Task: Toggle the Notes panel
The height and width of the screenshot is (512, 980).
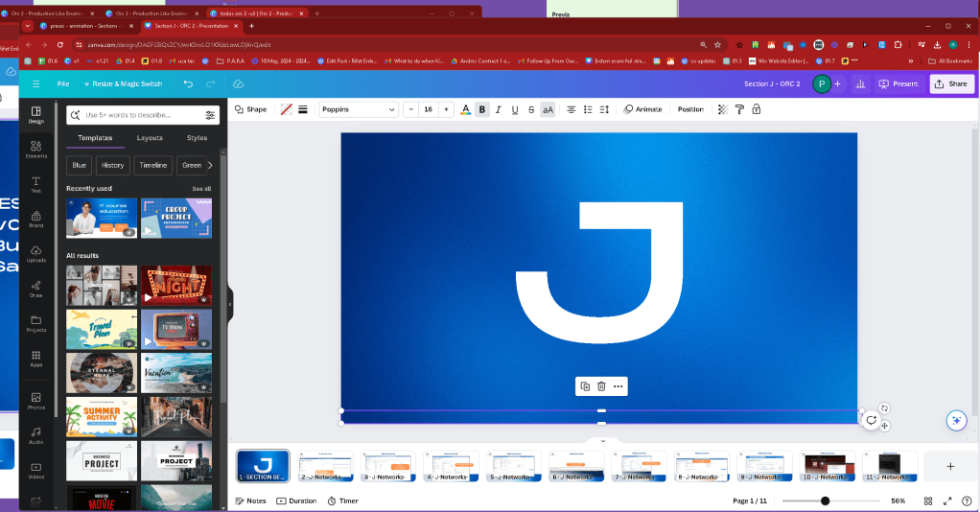Action: coord(250,500)
